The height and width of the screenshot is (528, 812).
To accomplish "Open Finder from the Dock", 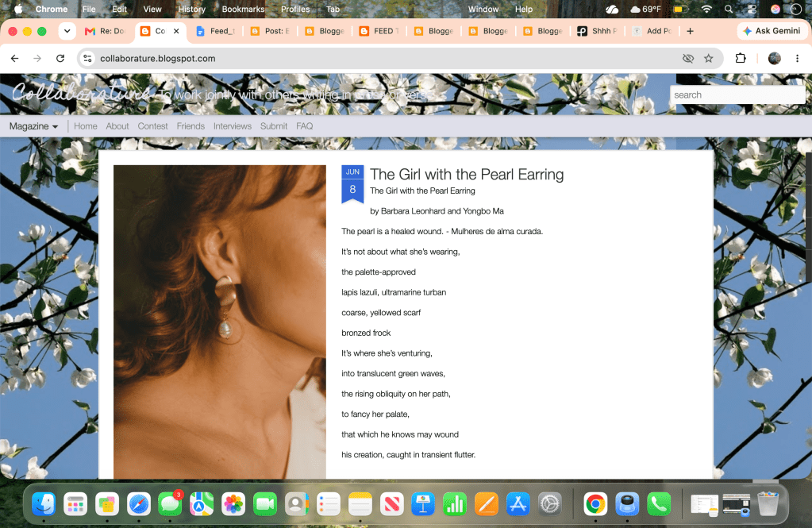I will point(44,503).
